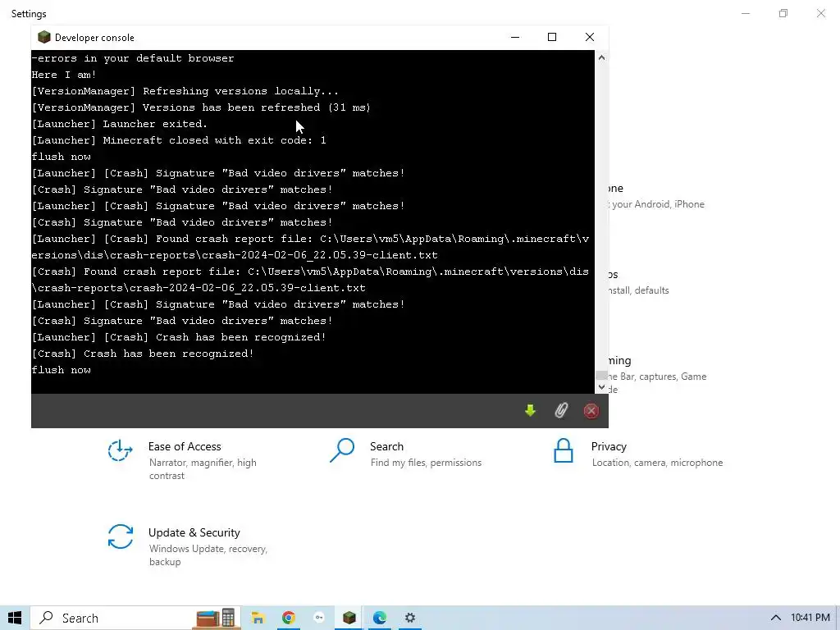Click the Minecraft block icon in the Developer console title
Image resolution: width=840 pixels, height=630 pixels.
(x=44, y=37)
